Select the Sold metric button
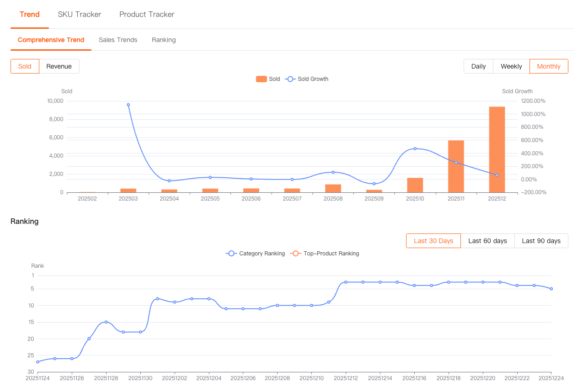 [25, 66]
